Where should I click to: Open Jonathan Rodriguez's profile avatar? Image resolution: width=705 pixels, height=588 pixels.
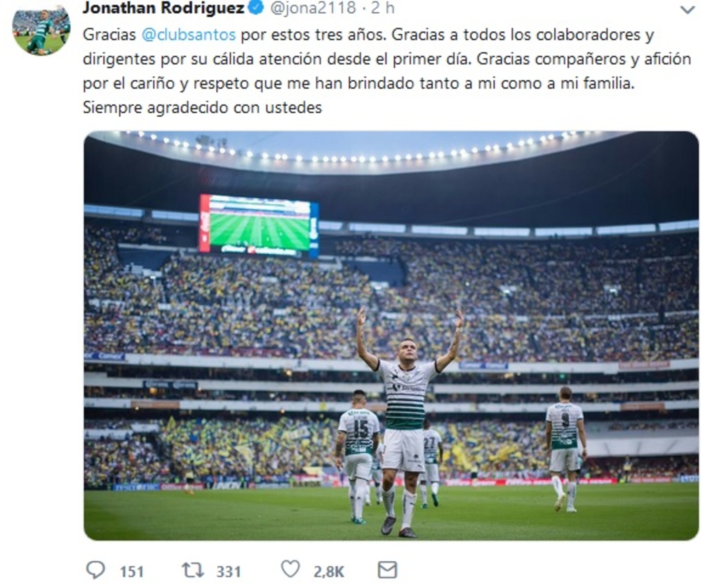41,30
